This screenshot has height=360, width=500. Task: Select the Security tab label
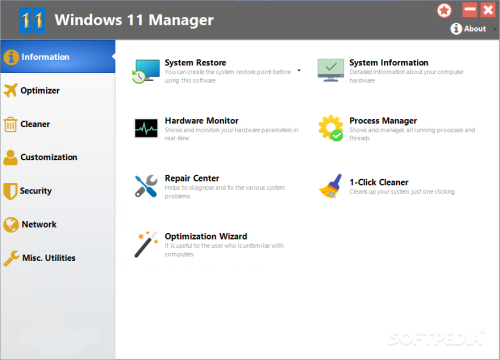tap(36, 191)
